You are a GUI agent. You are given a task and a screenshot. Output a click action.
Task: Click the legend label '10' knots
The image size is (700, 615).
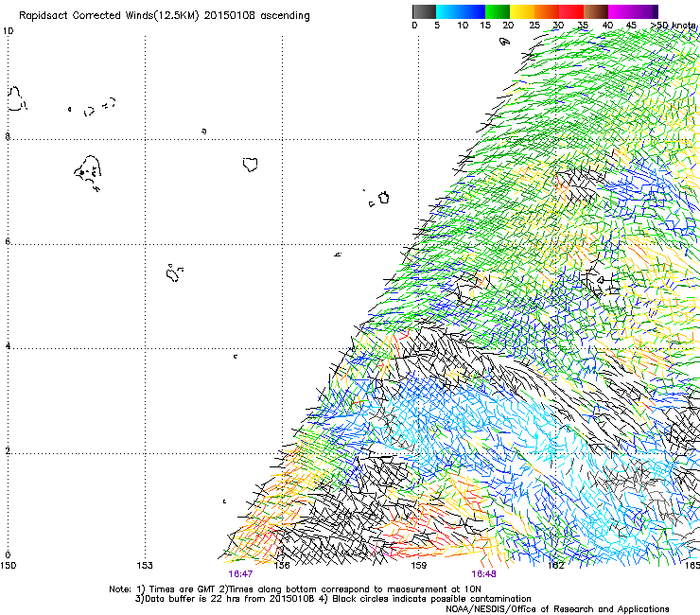(463, 26)
